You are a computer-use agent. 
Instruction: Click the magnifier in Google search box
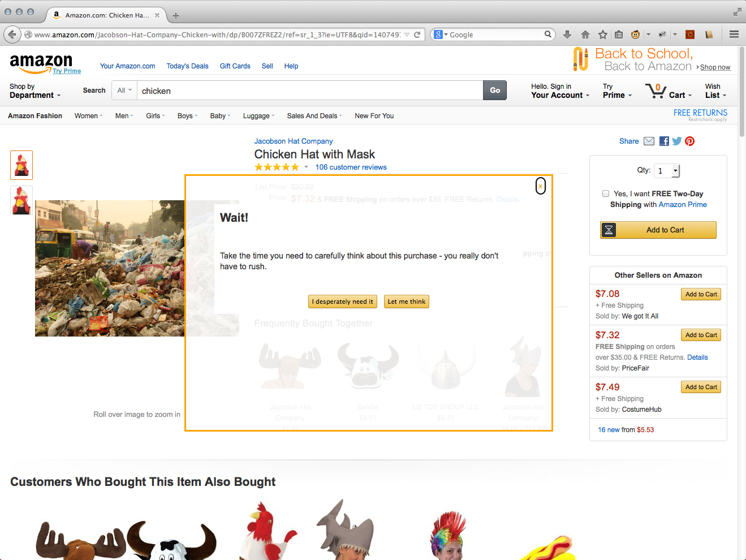coord(548,35)
